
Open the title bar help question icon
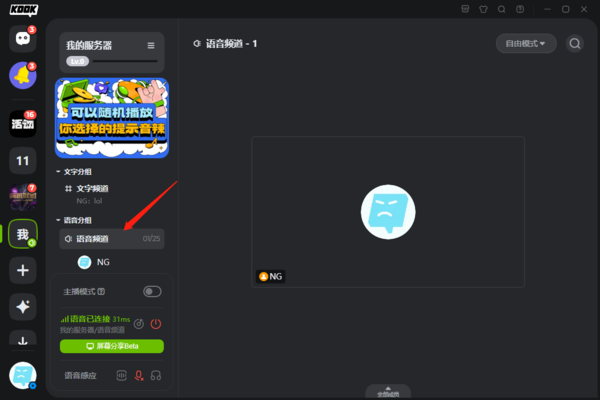(x=520, y=9)
